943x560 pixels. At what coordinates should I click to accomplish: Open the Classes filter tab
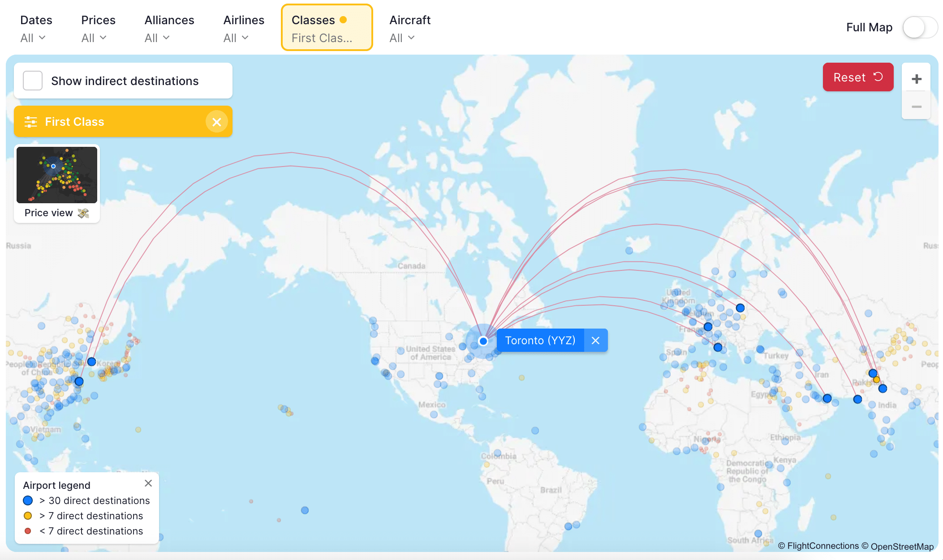327,29
